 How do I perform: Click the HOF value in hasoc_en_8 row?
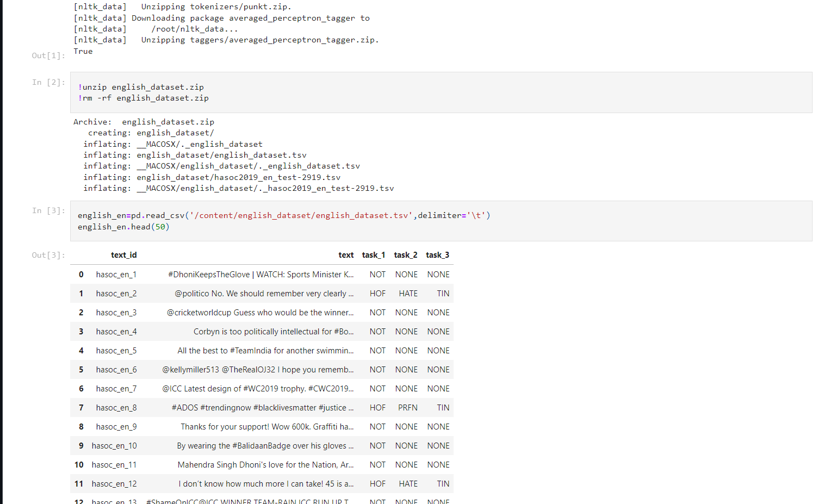377,408
